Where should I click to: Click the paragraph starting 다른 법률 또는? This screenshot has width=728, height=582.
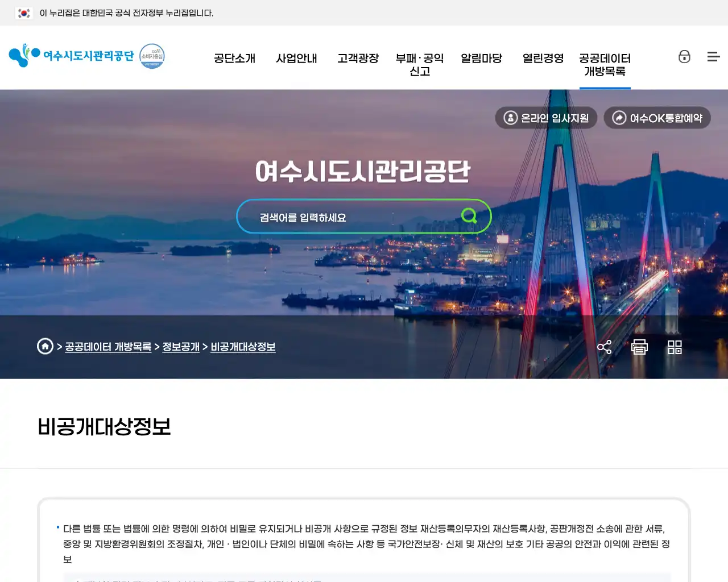click(366, 544)
